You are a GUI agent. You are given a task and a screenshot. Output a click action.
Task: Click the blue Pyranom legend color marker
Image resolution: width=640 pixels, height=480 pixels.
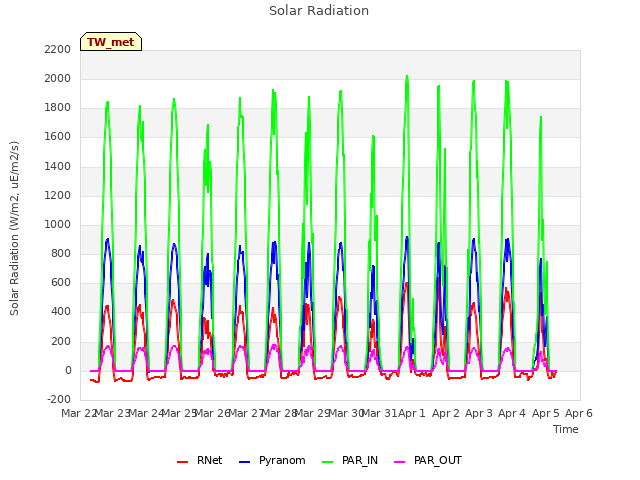(244, 462)
